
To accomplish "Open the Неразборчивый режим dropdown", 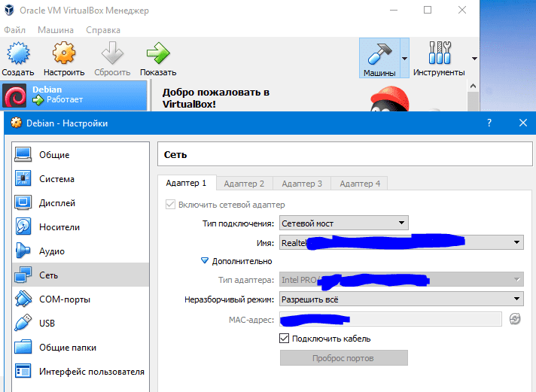I will [401, 299].
